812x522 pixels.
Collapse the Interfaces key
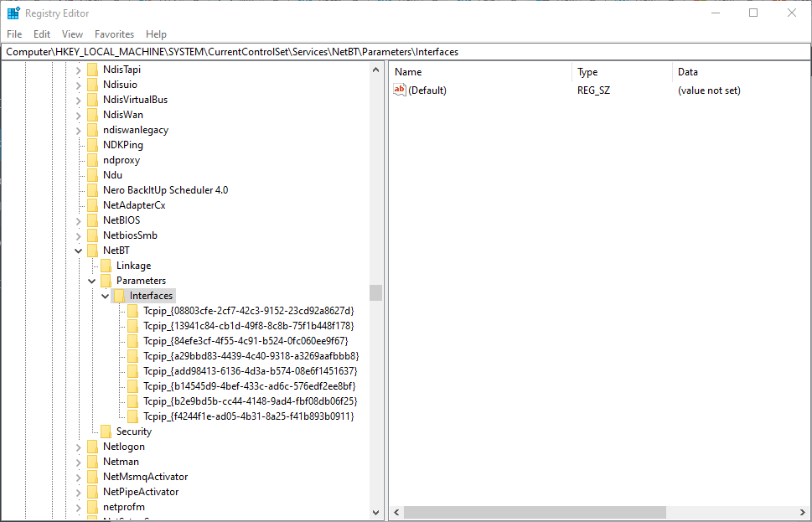pyautogui.click(x=105, y=296)
